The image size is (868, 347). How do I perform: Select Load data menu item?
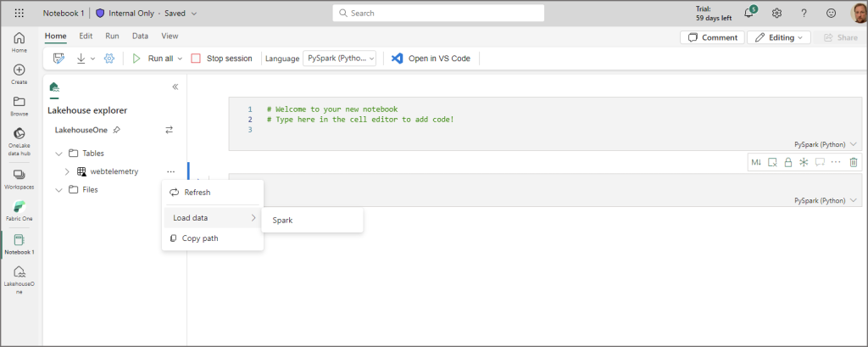213,218
